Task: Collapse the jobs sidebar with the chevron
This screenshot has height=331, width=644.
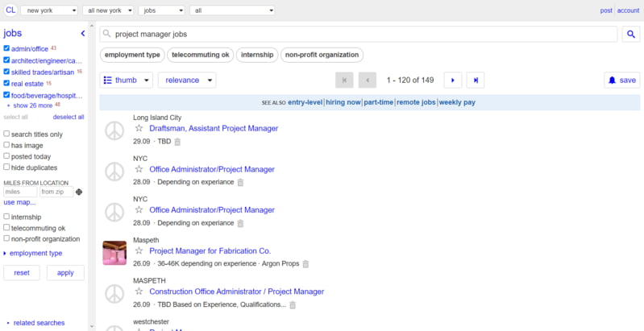Action: (x=82, y=33)
